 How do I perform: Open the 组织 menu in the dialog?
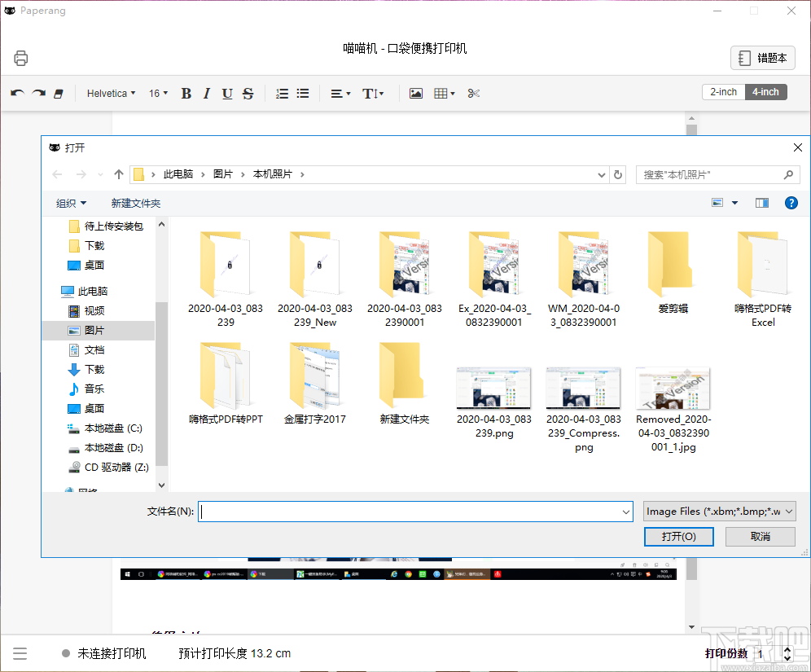tap(71, 203)
